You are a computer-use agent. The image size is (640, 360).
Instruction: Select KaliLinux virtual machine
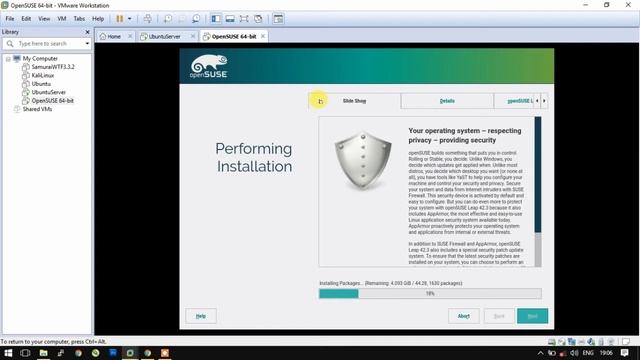point(43,76)
